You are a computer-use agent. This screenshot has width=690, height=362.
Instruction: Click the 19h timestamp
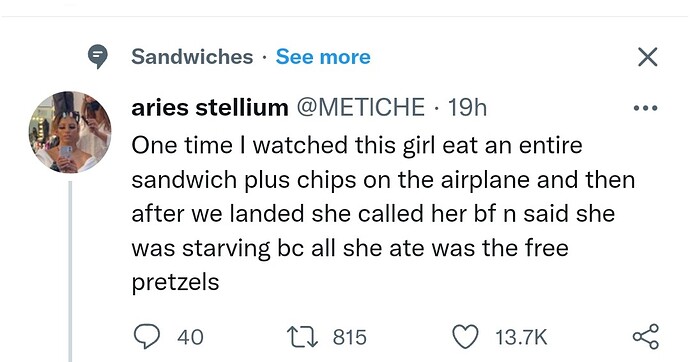(x=467, y=107)
